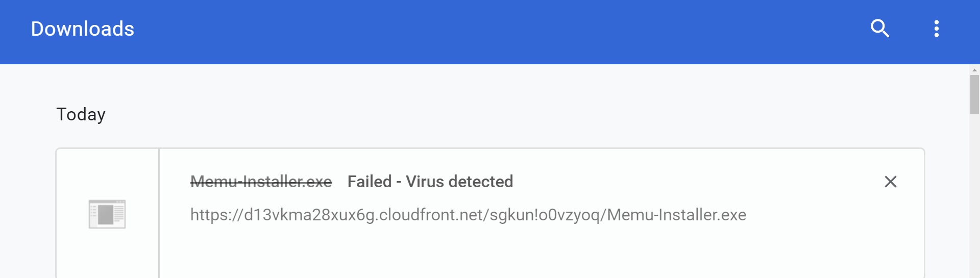Remove Memu-Installer.exe from the downloads list
The image size is (980, 278).
click(891, 182)
